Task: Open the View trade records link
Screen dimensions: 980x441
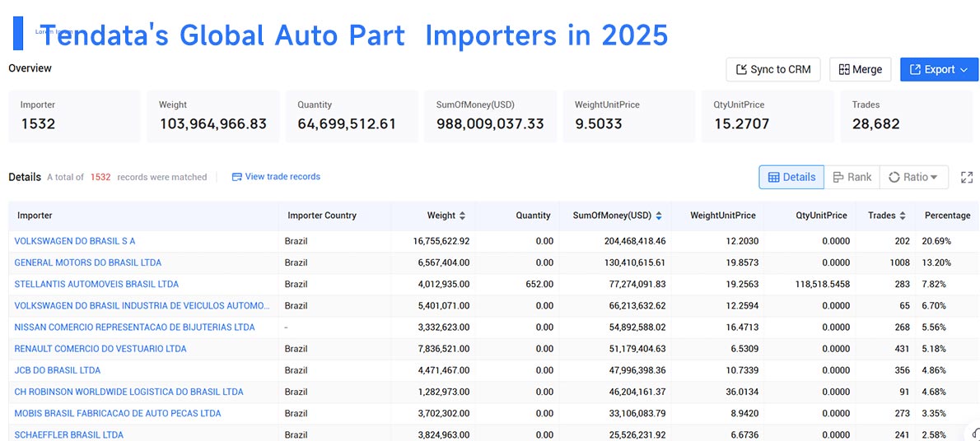Action: click(282, 177)
